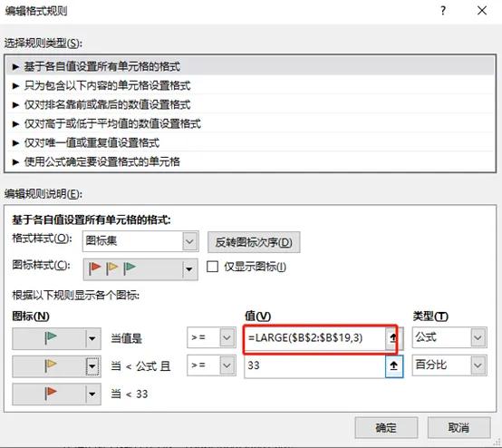Click the 当 < 33 condition text
This screenshot has height=448, width=502.
[130, 394]
